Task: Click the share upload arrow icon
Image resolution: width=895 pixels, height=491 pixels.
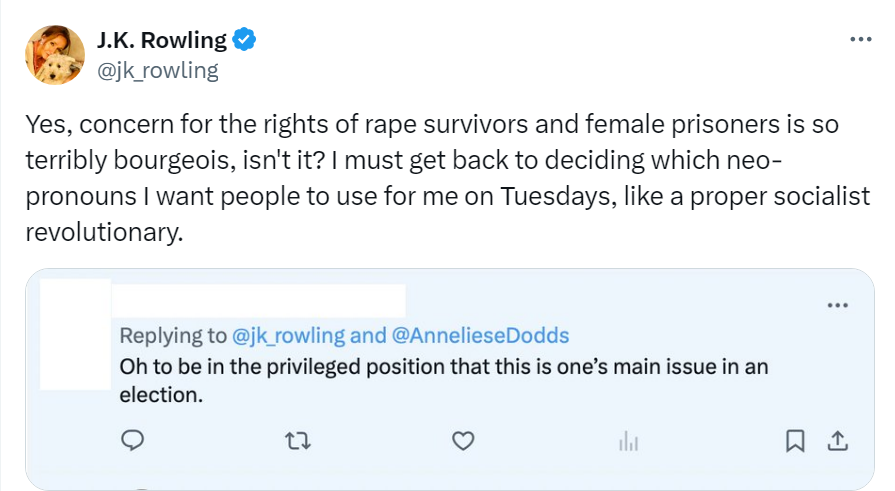Action: 839,440
